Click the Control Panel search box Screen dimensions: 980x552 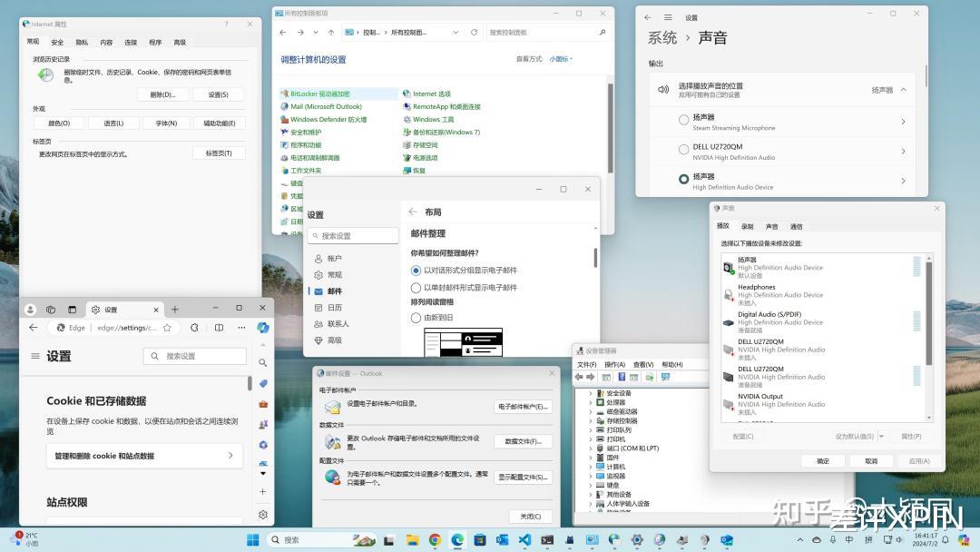(x=547, y=33)
